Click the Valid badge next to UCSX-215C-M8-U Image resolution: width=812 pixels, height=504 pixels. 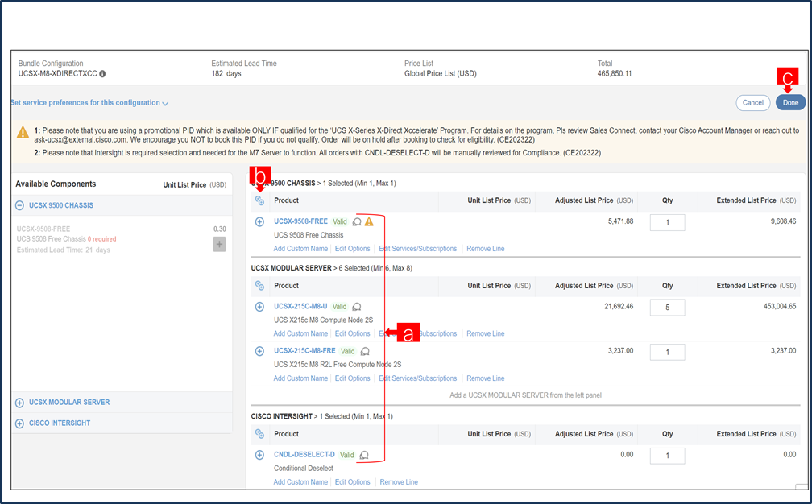(x=340, y=307)
